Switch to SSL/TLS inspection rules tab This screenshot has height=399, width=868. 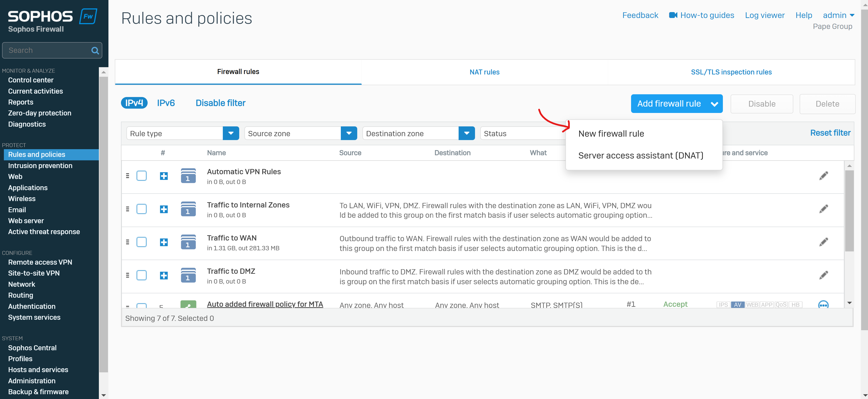pos(731,72)
